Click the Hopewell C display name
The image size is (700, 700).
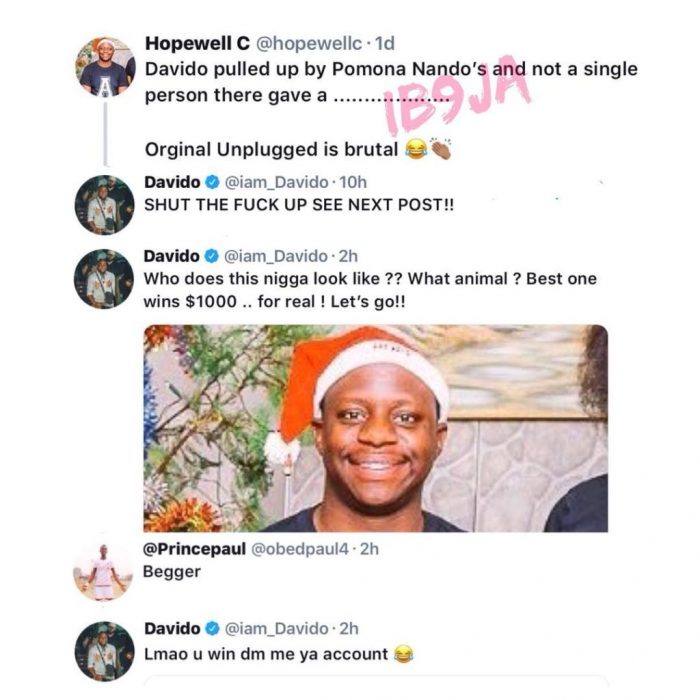coord(197,43)
